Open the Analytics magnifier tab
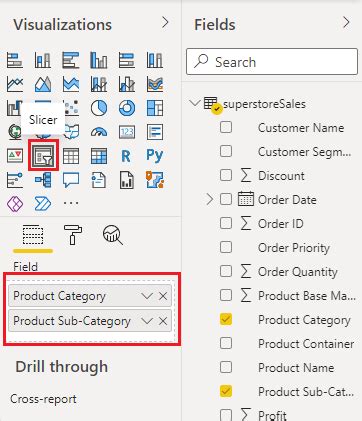 pos(113,235)
